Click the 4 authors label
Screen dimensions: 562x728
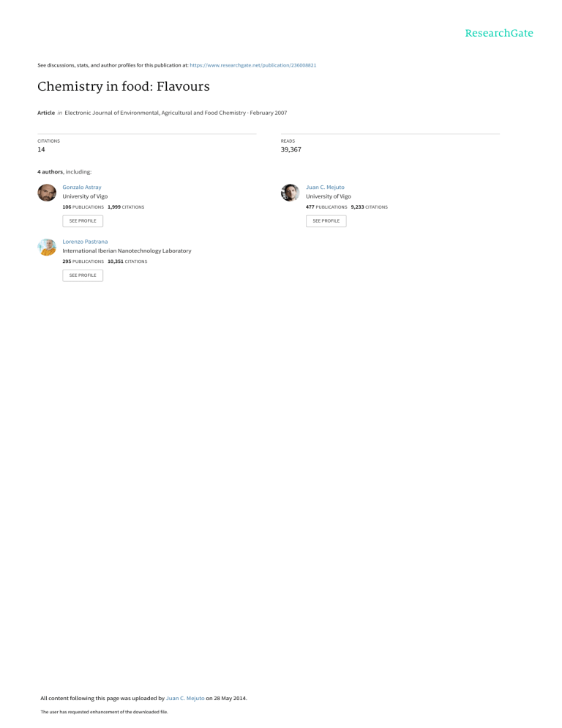click(50, 172)
